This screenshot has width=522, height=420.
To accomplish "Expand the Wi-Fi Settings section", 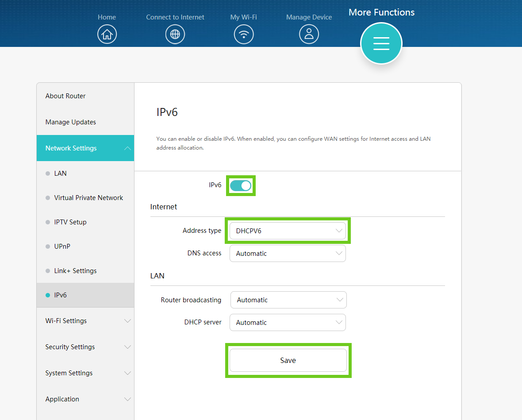I will [85, 321].
